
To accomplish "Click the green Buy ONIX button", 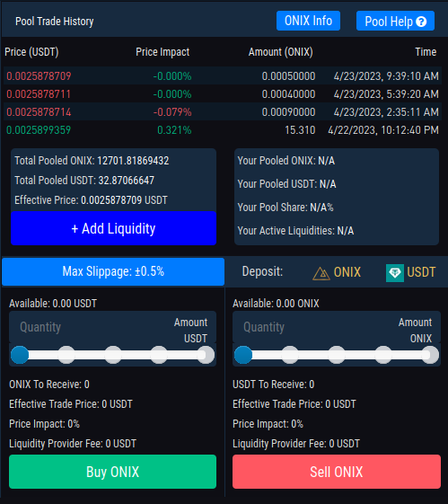I will pos(112,472).
